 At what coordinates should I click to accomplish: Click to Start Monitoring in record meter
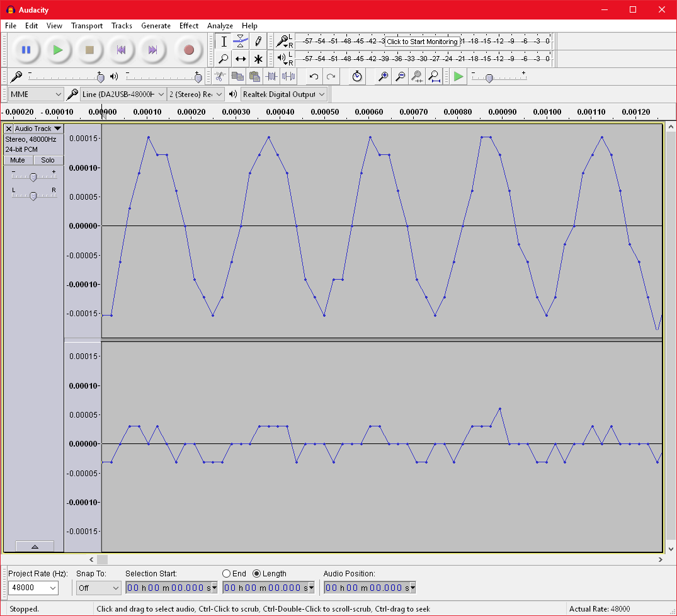(x=422, y=42)
